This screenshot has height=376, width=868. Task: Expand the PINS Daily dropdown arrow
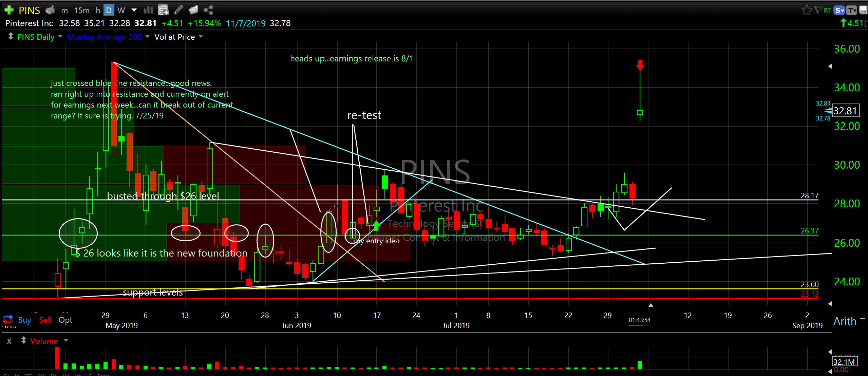click(x=60, y=36)
